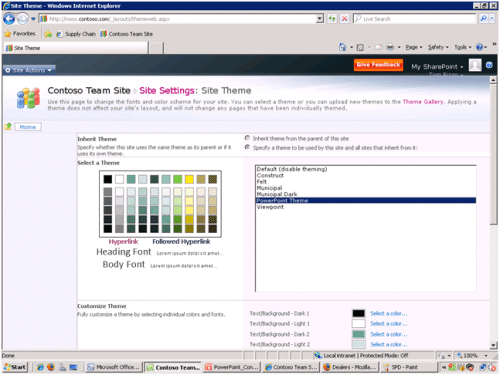
Task: Print the page with the printer icon
Action: [390, 47]
